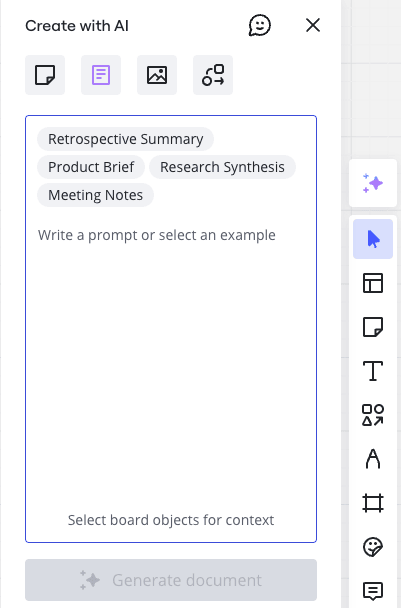
Task: Close the Create with AI panel
Action: tap(313, 26)
